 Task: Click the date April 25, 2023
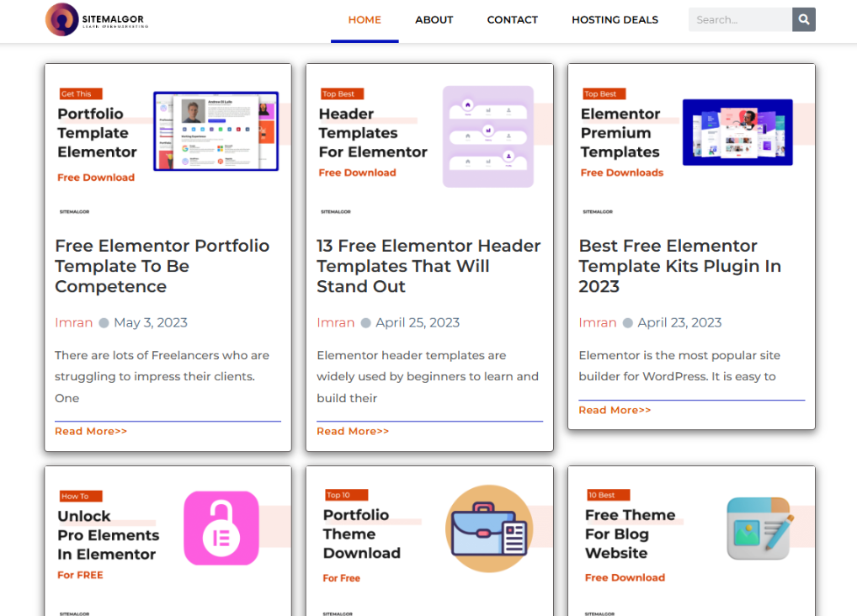pos(418,322)
